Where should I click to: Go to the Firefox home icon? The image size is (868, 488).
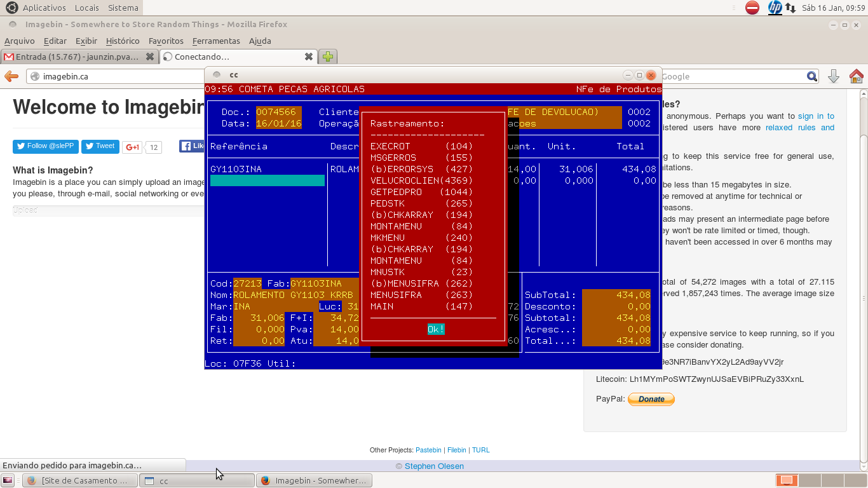point(856,76)
